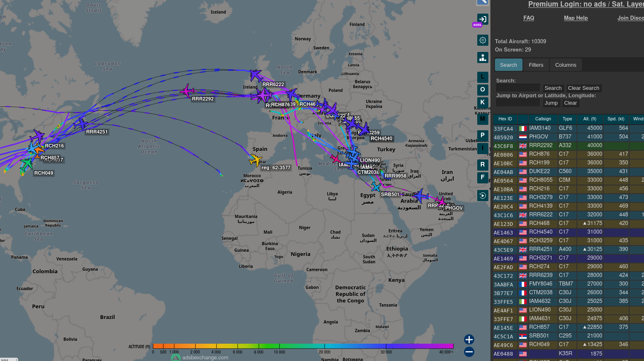Select the aircraft icon labeled RRR4251
This screenshot has width=644, height=361.
point(81,124)
